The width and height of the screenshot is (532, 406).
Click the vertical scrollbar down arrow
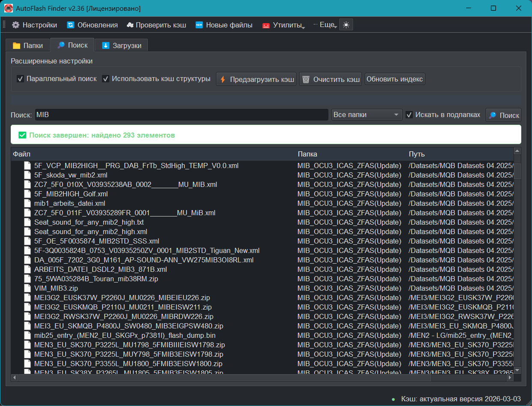point(517,370)
